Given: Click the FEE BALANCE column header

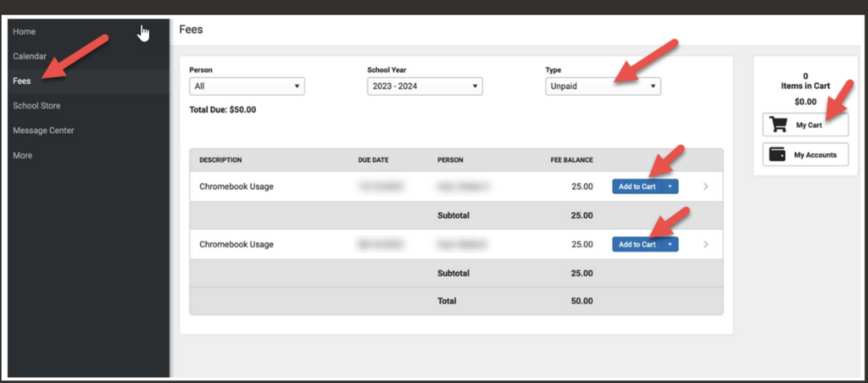Looking at the screenshot, I should pos(572,160).
